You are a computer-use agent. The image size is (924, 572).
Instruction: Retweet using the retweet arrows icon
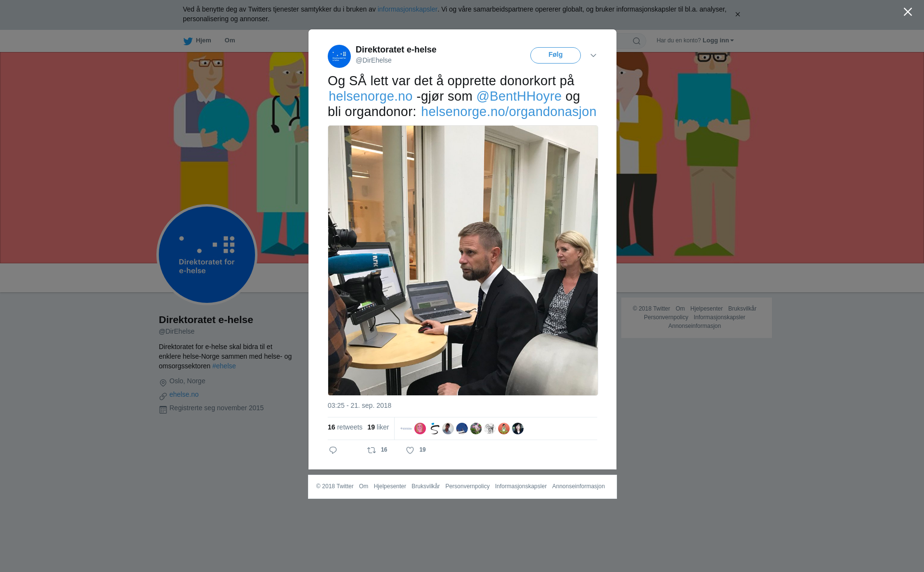[x=372, y=450]
